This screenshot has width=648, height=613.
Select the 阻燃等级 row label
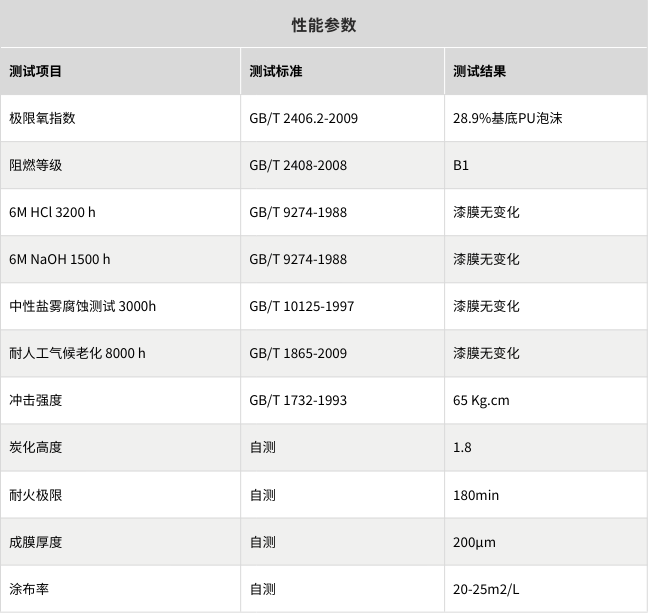(35, 165)
